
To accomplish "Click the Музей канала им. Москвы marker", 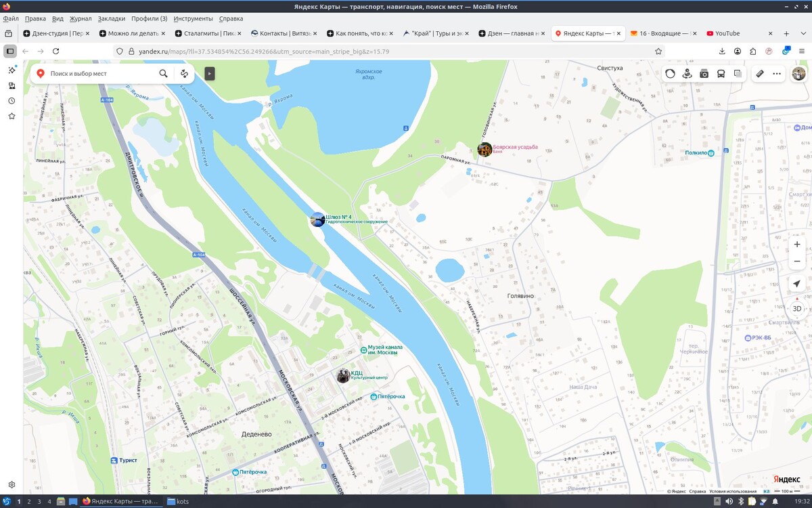I will click(363, 350).
